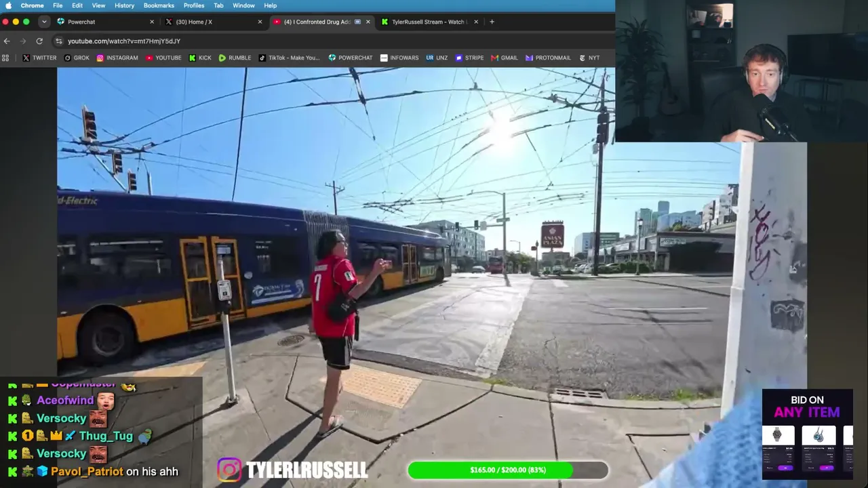Expand the tab search dropdown arrow
868x488 pixels.
(x=44, y=22)
